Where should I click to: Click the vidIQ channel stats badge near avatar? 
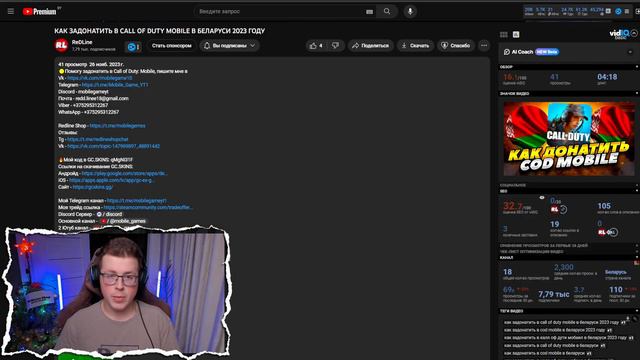(133, 47)
